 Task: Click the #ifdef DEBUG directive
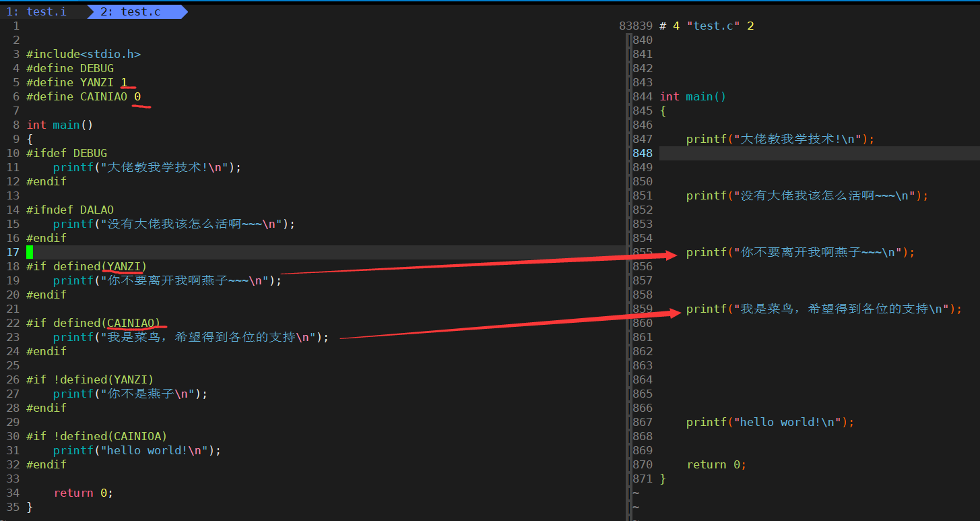pos(67,153)
